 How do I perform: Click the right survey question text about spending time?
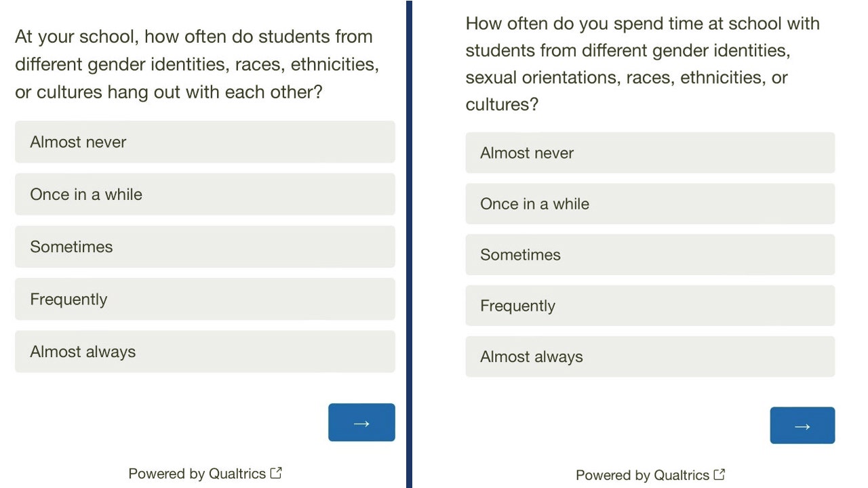(x=642, y=64)
